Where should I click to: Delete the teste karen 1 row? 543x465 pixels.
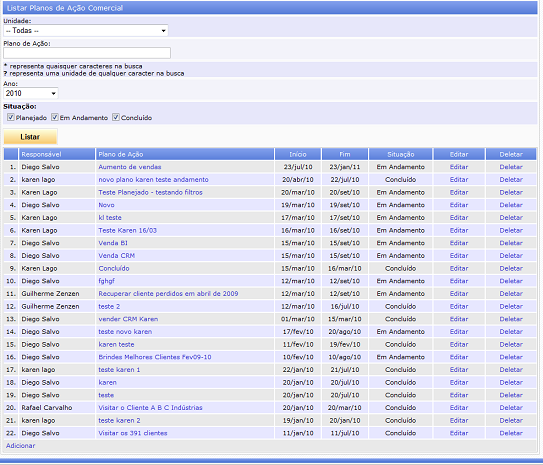pyautogui.click(x=511, y=370)
